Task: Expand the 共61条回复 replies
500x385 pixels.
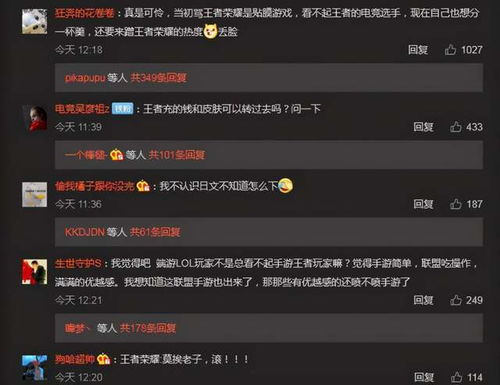Action: pos(155,232)
